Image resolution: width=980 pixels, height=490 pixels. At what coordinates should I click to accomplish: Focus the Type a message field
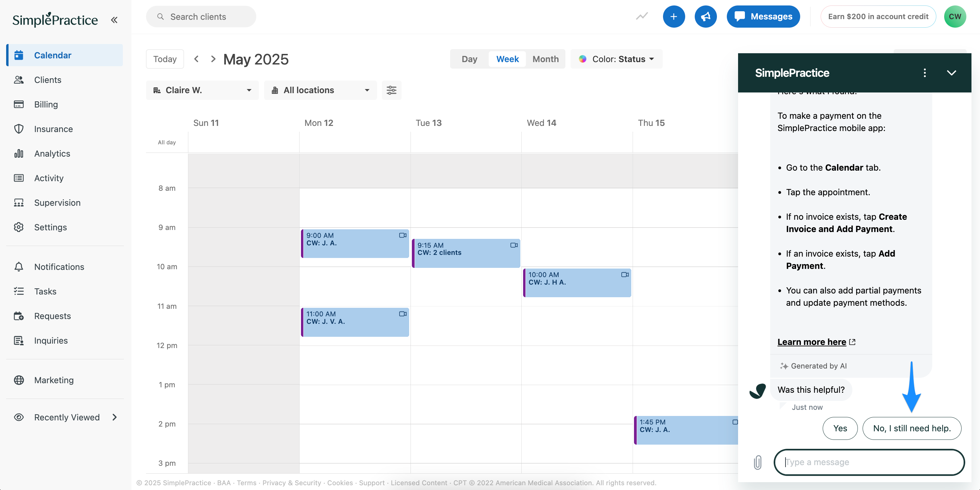(869, 462)
